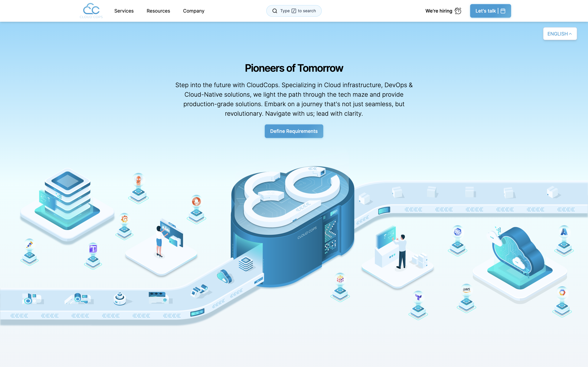Click the Define Requirements button

pos(294,131)
